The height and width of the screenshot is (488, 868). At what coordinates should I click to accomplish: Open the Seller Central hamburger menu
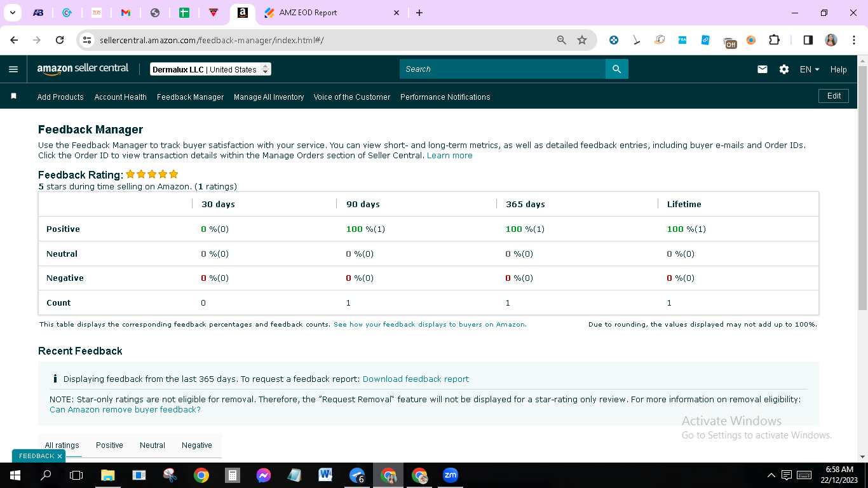tap(13, 69)
